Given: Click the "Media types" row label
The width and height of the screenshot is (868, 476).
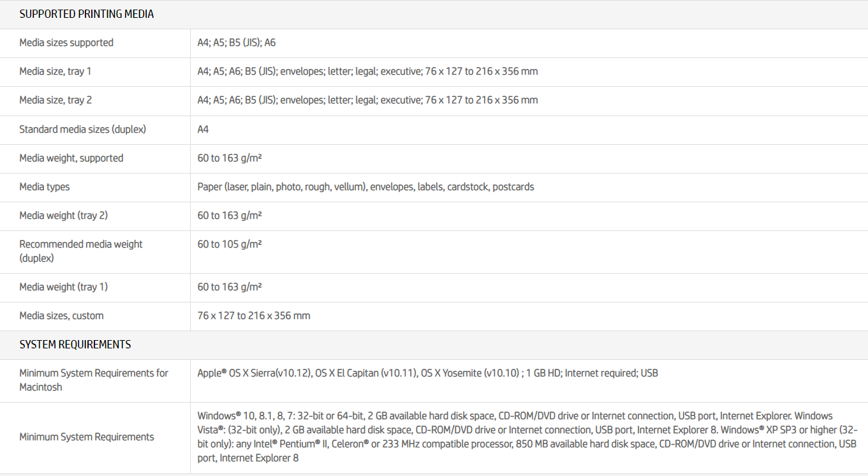Looking at the screenshot, I should [x=45, y=187].
